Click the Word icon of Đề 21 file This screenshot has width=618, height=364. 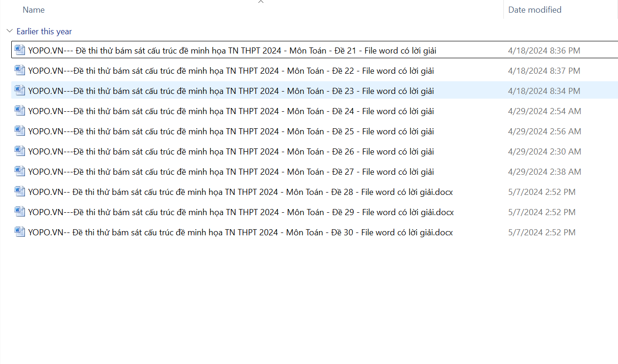click(x=20, y=50)
